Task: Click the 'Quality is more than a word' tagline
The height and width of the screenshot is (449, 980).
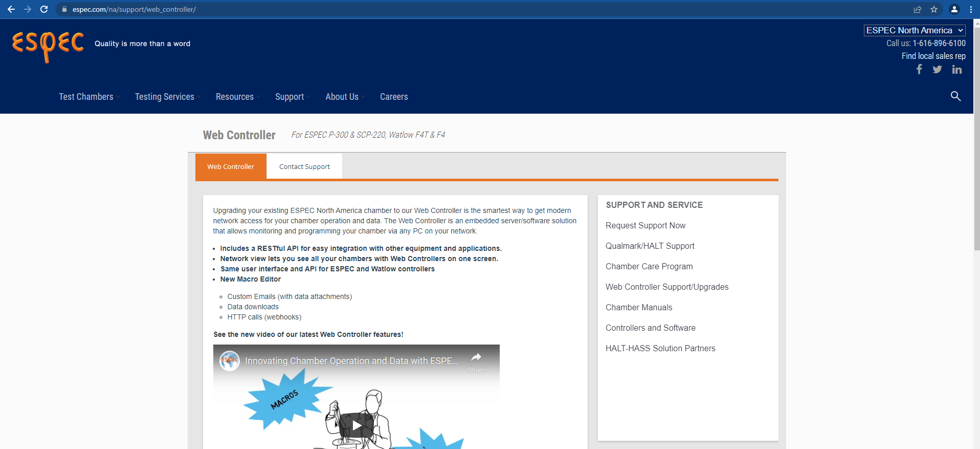Action: (x=142, y=44)
